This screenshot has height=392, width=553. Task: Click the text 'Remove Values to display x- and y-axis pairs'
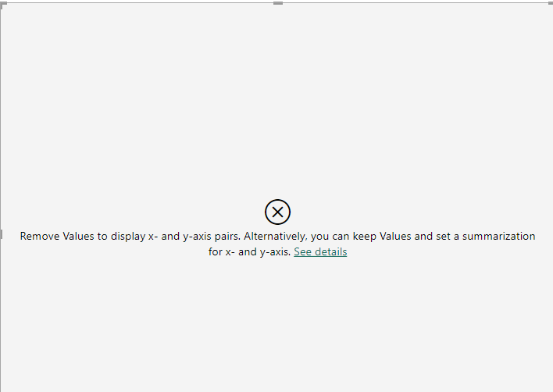point(130,236)
